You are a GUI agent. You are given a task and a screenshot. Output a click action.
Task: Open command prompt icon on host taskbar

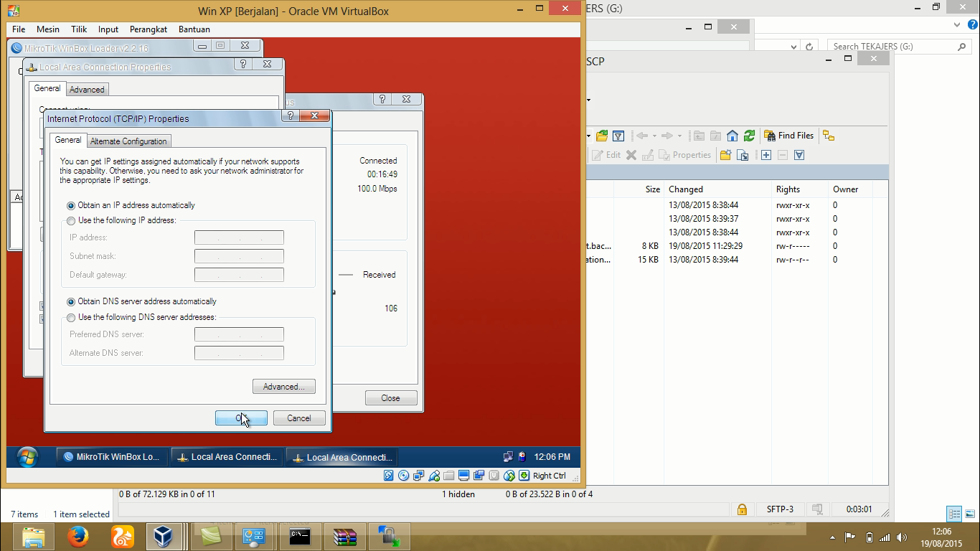tap(300, 536)
